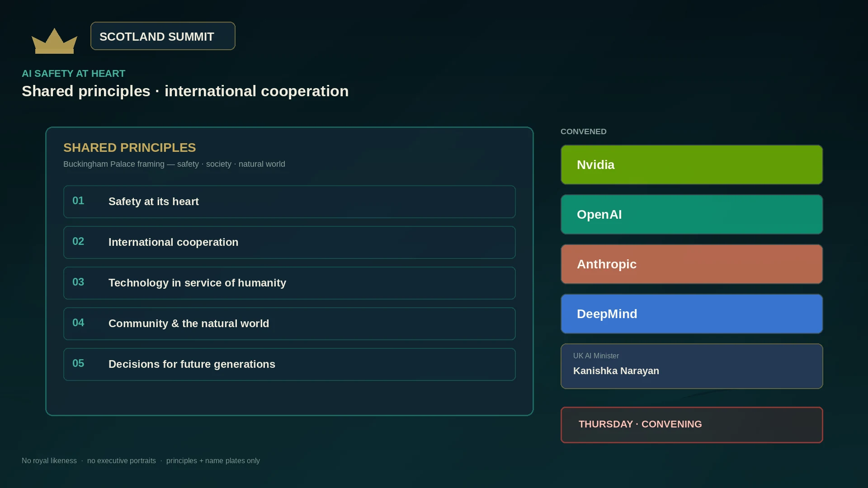
Task: Click the DeepMind name plate
Action: pos(692,314)
